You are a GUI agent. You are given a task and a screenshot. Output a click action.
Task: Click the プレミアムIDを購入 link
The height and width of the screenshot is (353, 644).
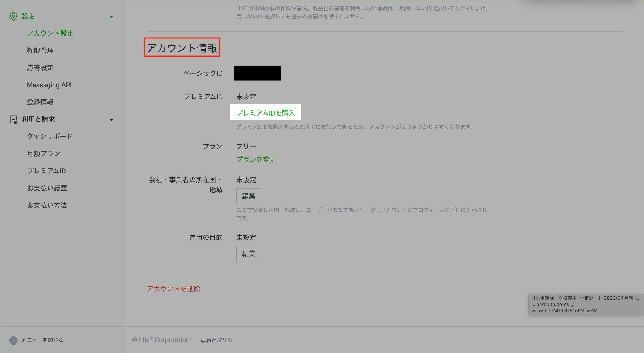(265, 113)
